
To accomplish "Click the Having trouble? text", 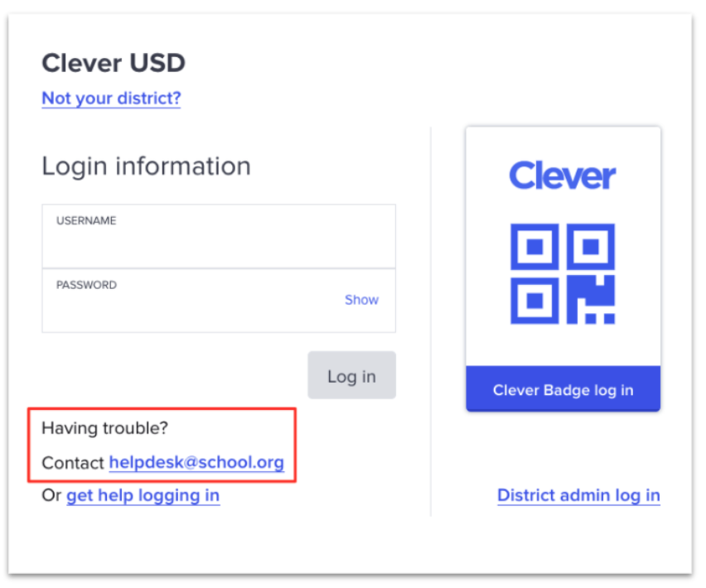I will tap(105, 428).
